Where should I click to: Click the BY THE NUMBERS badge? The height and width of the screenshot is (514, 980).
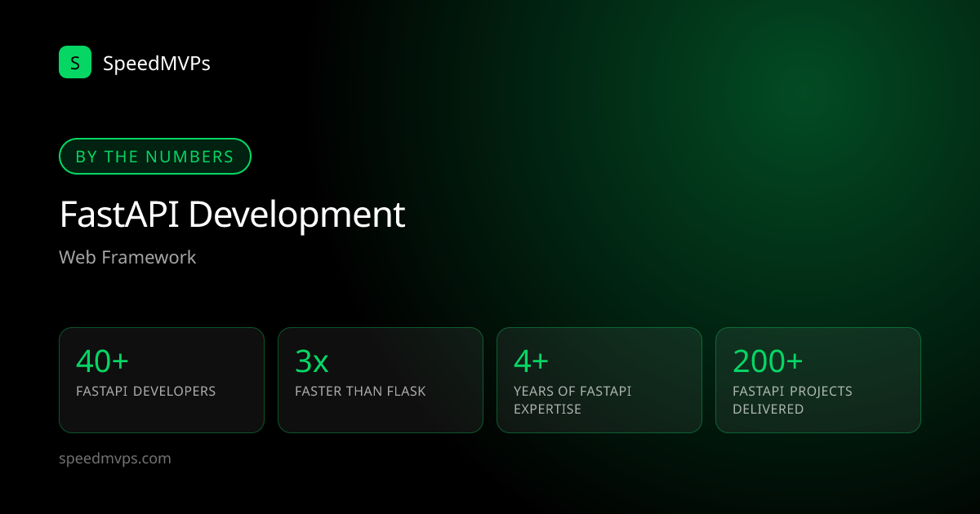(155, 157)
